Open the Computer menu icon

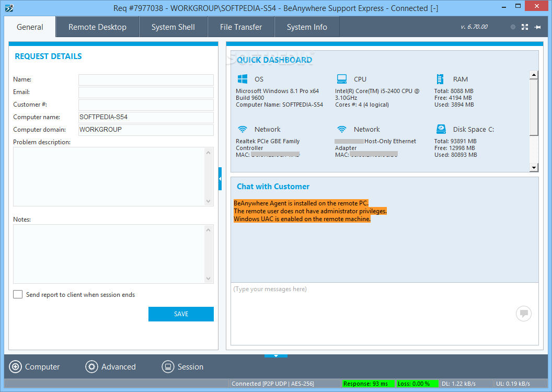pyautogui.click(x=15, y=367)
